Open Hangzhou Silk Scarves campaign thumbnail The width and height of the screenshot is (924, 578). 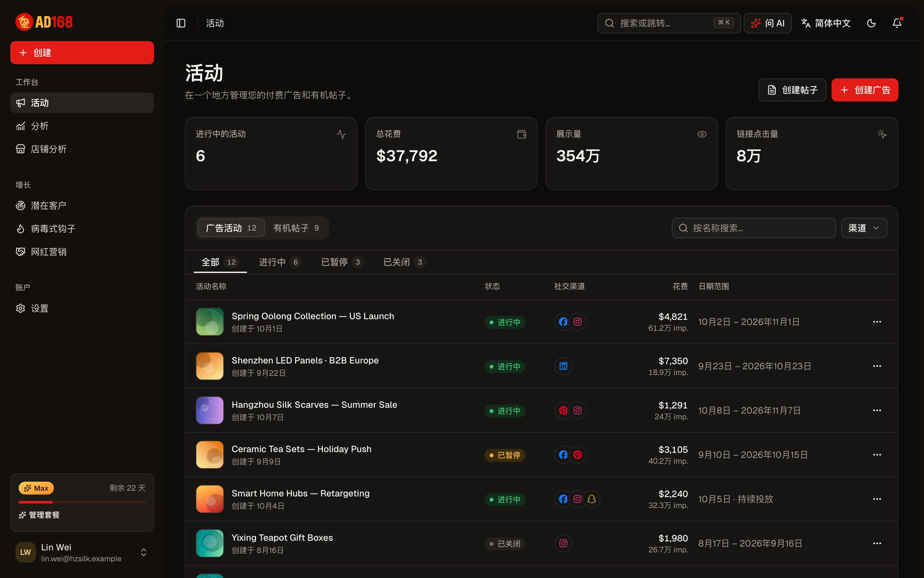[210, 411]
